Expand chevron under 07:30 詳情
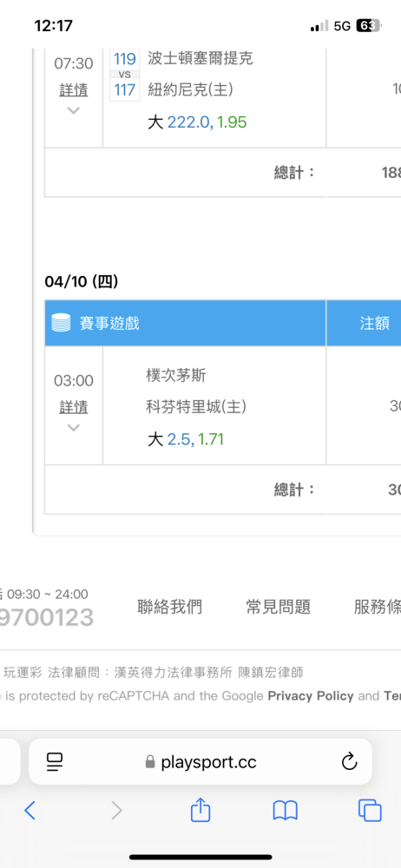Viewport: 401px width, 868px height. (73, 110)
